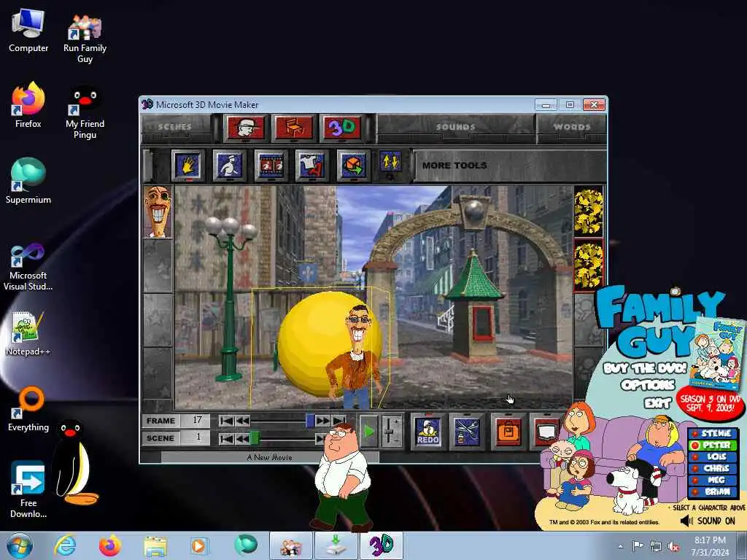
Task: Open the Words tab
Action: (x=572, y=127)
